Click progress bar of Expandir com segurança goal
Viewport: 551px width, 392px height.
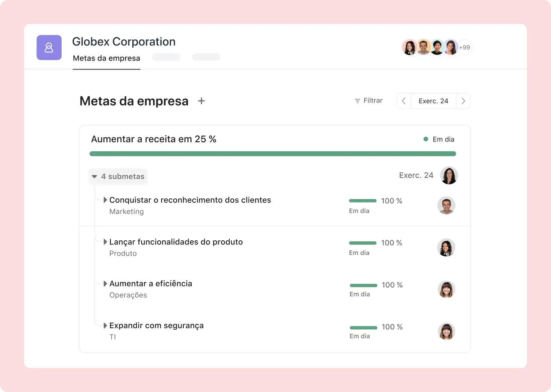tap(363, 328)
